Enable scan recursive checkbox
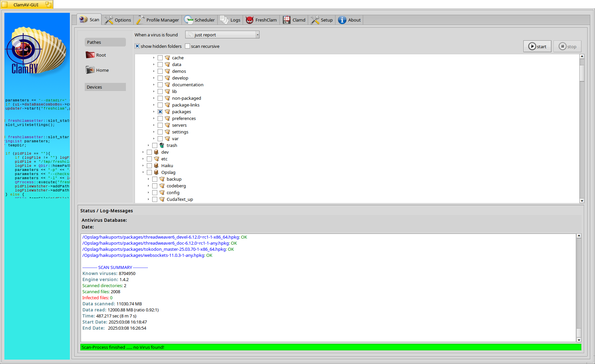The height and width of the screenshot is (364, 595). coord(188,46)
